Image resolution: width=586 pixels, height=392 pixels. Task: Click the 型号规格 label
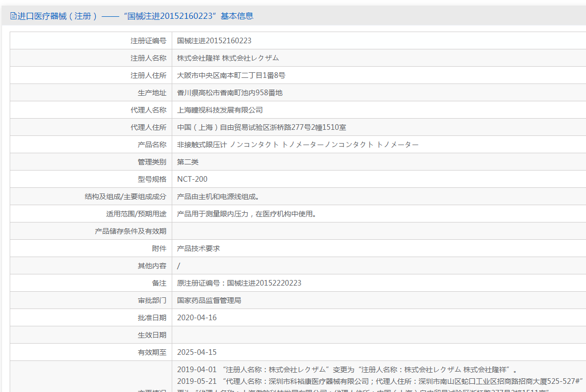(152, 179)
